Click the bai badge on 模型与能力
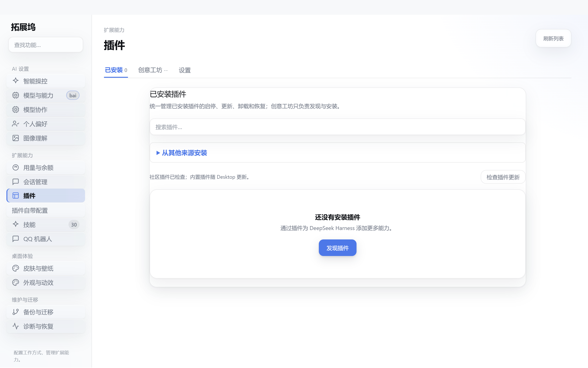The height and width of the screenshot is (368, 588). (73, 95)
